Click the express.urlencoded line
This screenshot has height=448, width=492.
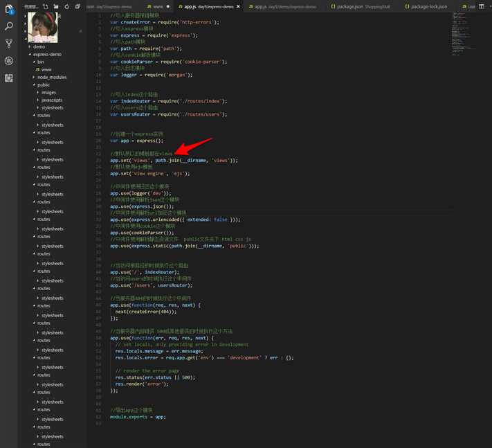coord(175,219)
